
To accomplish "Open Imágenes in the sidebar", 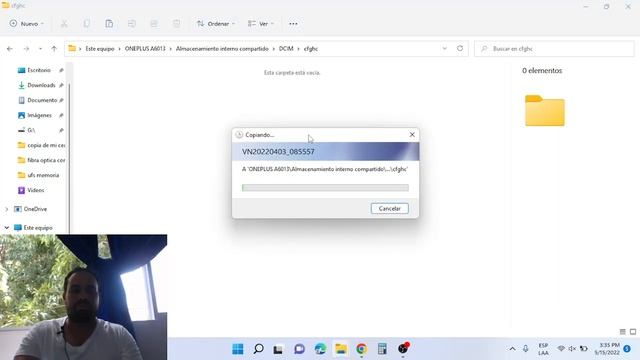I will pyautogui.click(x=39, y=115).
